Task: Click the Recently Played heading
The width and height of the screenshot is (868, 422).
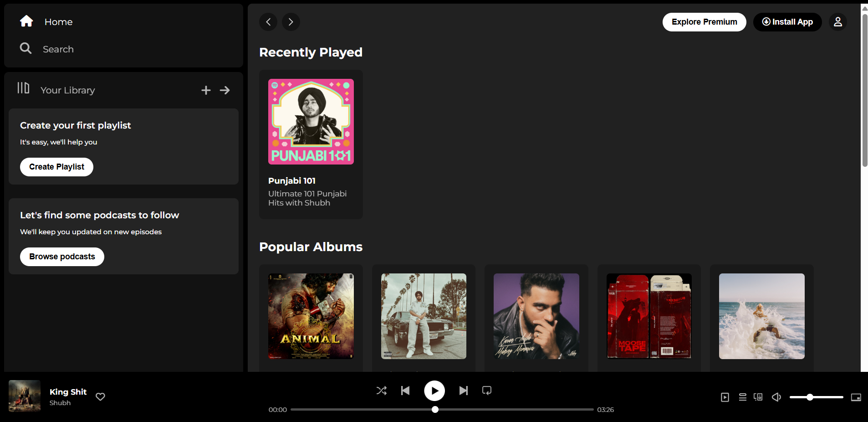Action: coord(311,52)
